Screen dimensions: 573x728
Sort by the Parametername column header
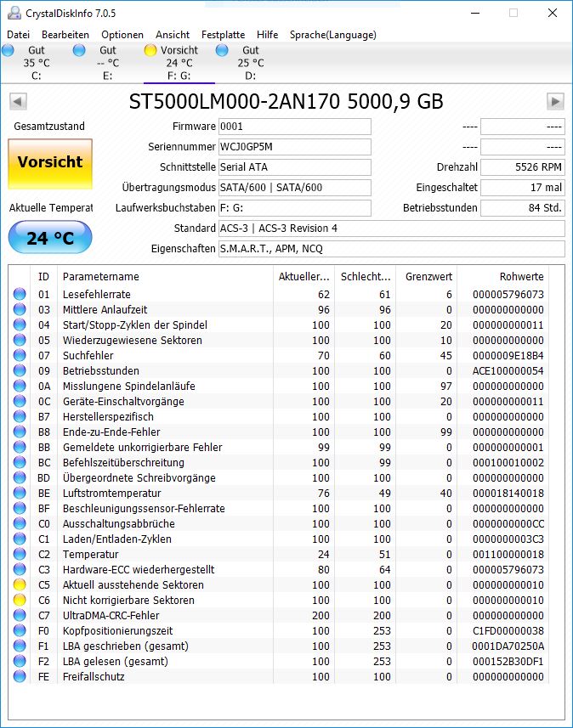165,277
